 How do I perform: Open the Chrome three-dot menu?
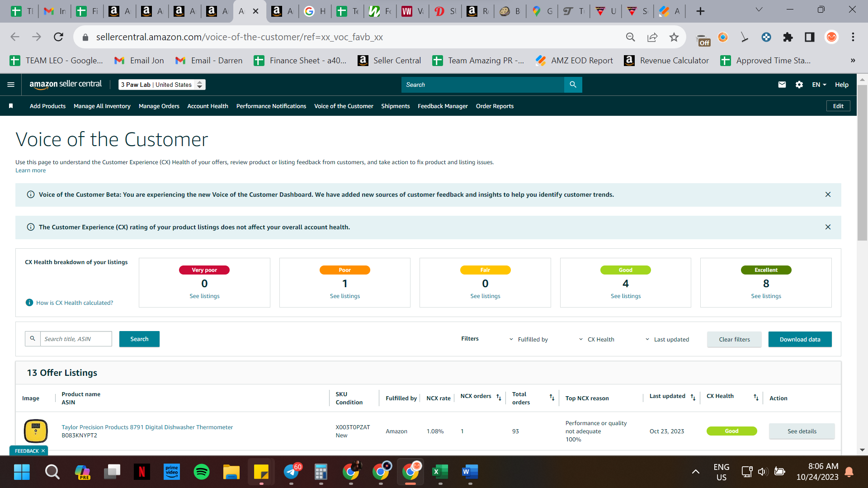click(853, 37)
